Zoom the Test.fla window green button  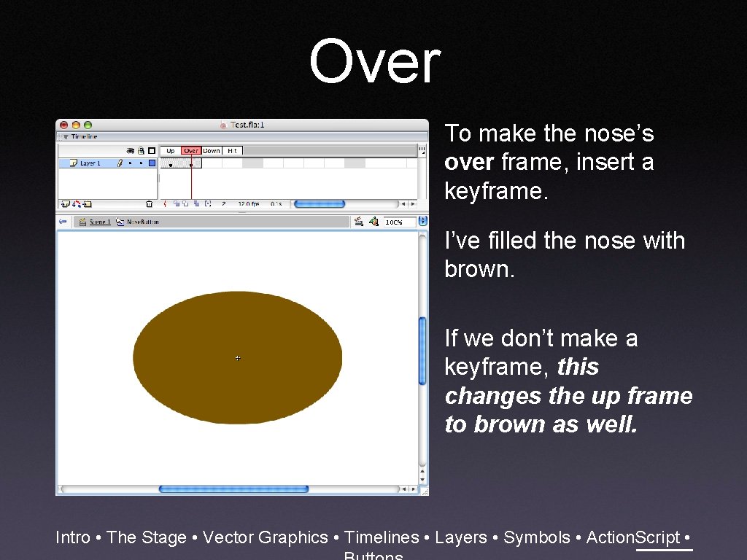pos(88,125)
